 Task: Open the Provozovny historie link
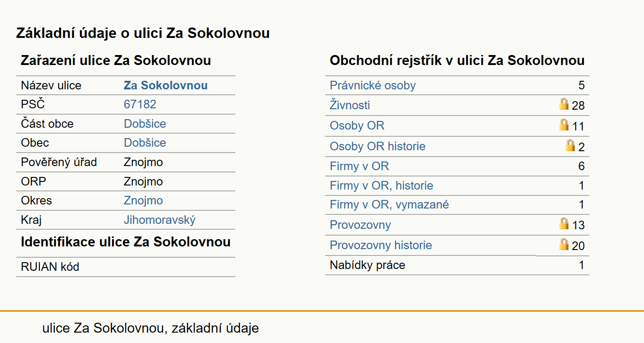[x=381, y=246]
